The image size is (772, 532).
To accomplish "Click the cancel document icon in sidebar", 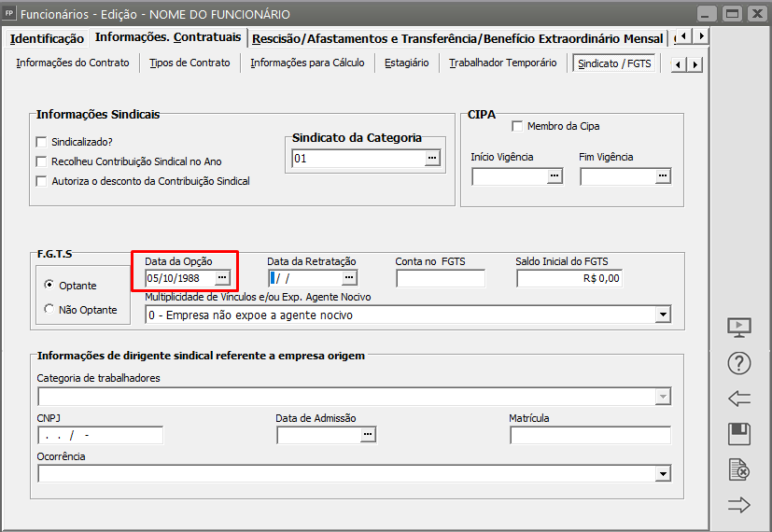I will click(739, 469).
